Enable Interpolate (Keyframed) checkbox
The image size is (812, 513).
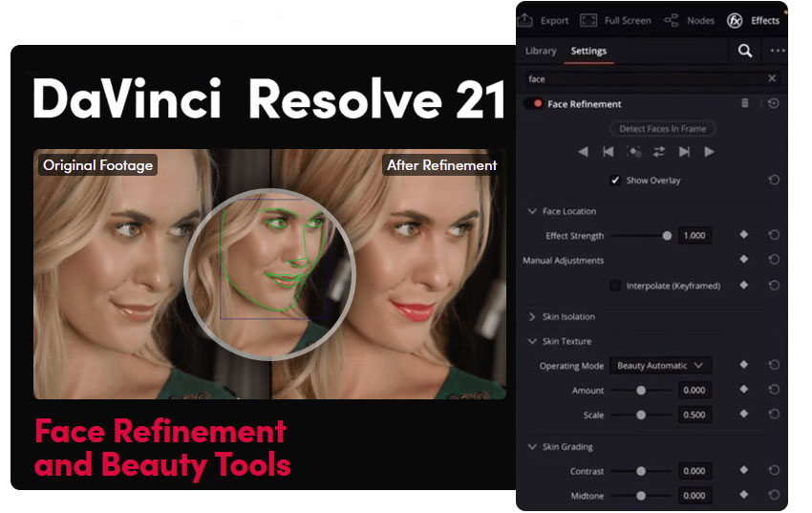(615, 286)
